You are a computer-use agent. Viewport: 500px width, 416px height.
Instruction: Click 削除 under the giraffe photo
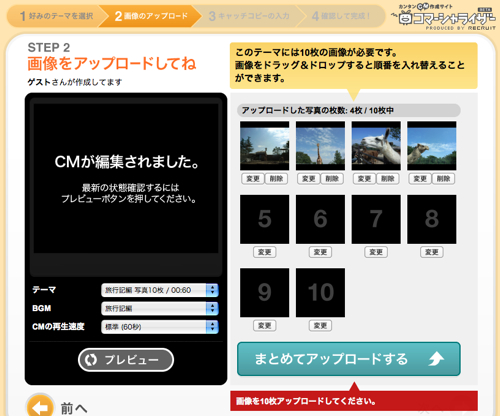(332, 179)
